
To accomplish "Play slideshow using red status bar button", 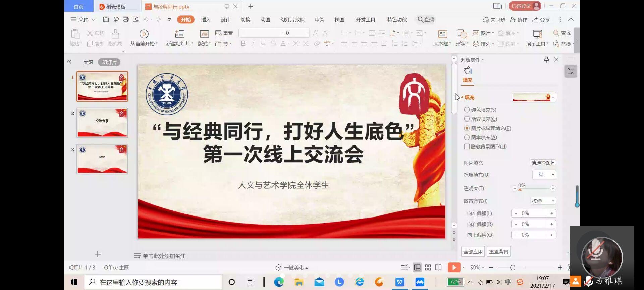I will coord(454,268).
